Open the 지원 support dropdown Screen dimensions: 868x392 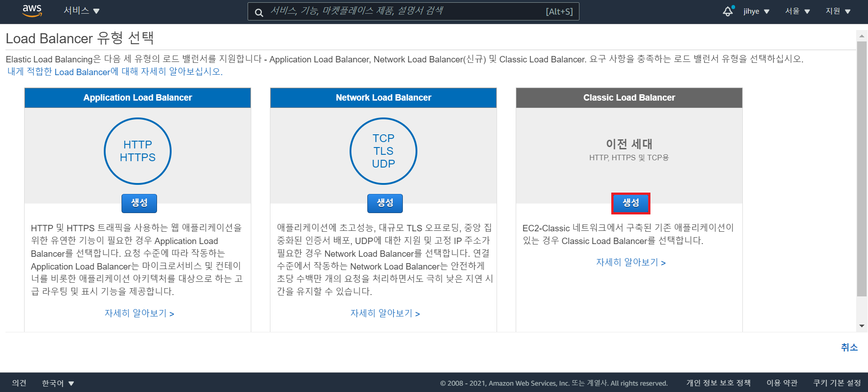coord(838,11)
